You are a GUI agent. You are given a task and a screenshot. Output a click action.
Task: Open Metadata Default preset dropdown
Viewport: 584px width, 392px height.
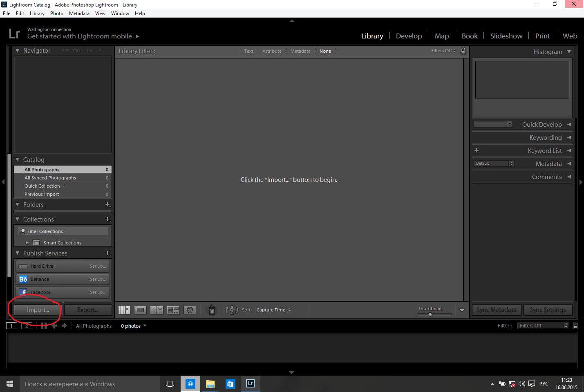click(494, 164)
